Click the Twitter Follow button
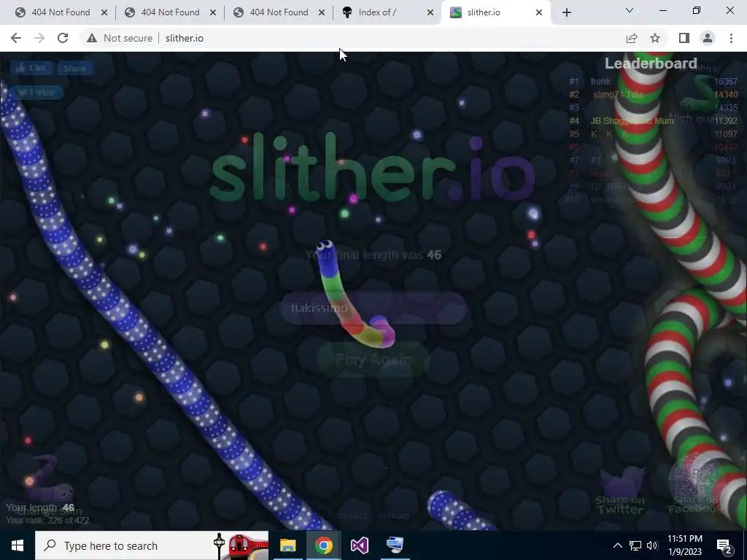 [36, 93]
